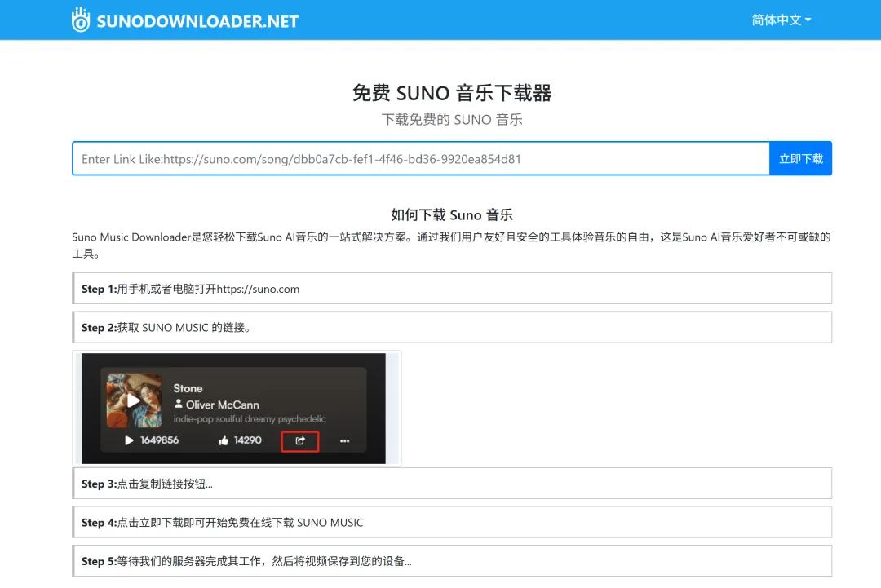
Task: Click the Step 4 点击立即下载 instruction row
Action: (x=452, y=522)
